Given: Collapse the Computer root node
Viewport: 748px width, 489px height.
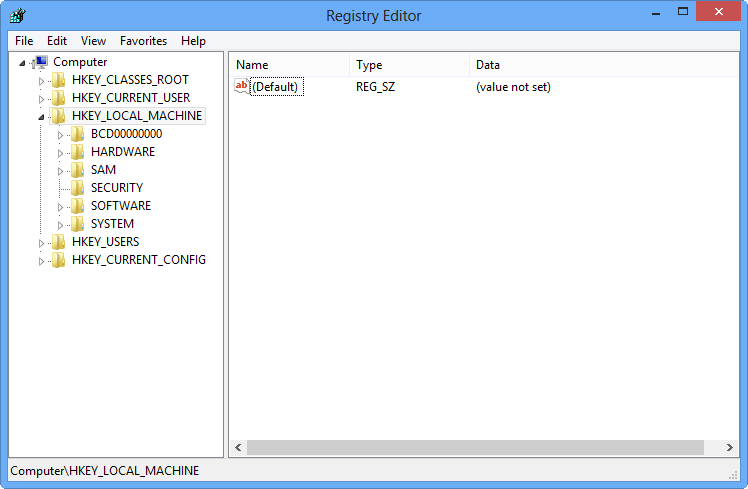Looking at the screenshot, I should pos(22,63).
